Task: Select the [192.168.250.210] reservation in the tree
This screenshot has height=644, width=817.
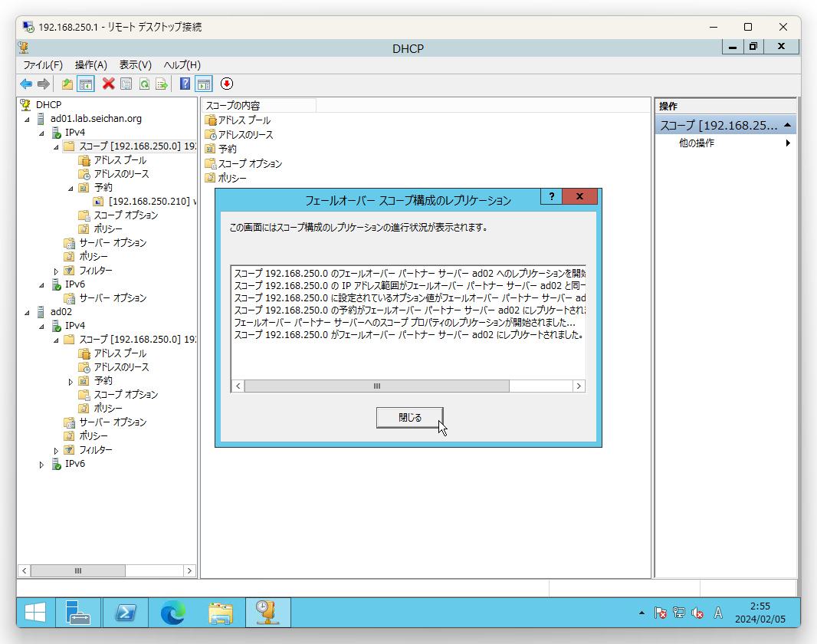Action: tap(153, 201)
